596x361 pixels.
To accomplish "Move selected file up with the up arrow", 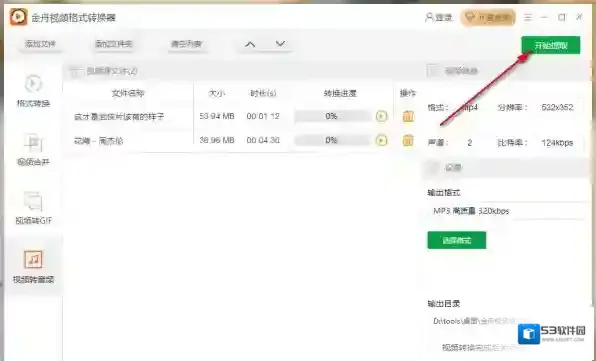I will point(250,44).
